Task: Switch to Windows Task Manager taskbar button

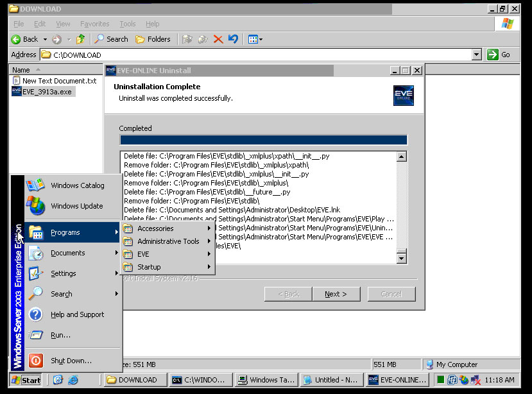Action: (x=267, y=380)
